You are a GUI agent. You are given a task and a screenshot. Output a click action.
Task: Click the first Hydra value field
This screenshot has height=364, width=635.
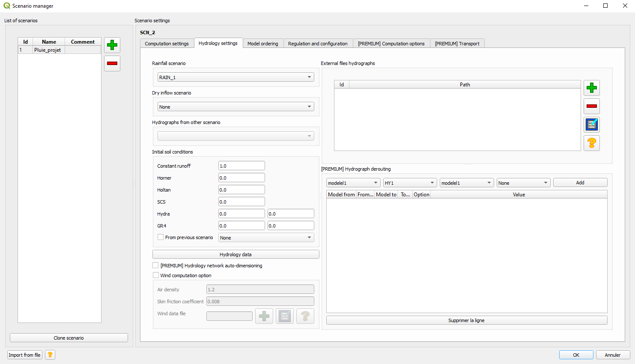coord(241,213)
